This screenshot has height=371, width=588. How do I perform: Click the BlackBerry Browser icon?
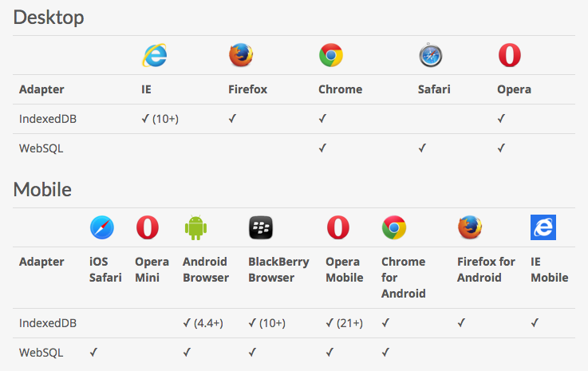pos(261,227)
